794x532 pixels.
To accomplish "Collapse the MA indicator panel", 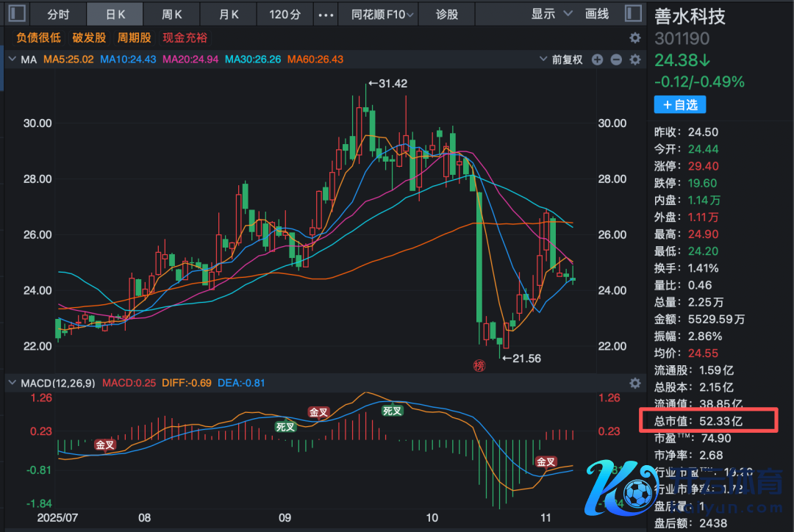I will pyautogui.click(x=12, y=60).
